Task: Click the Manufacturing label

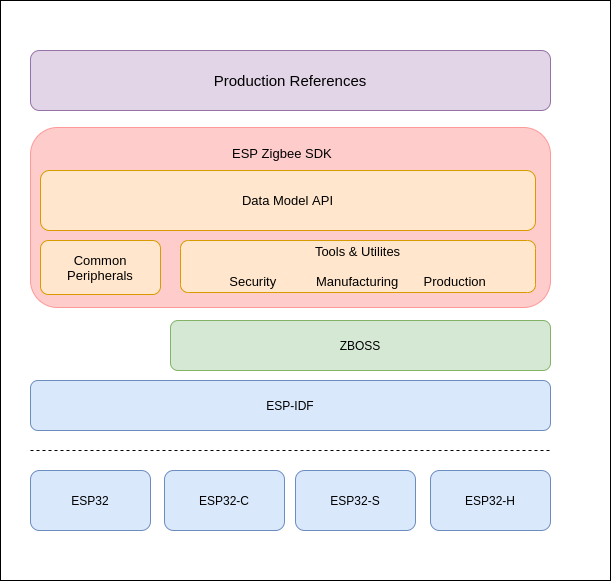Action: (x=357, y=282)
